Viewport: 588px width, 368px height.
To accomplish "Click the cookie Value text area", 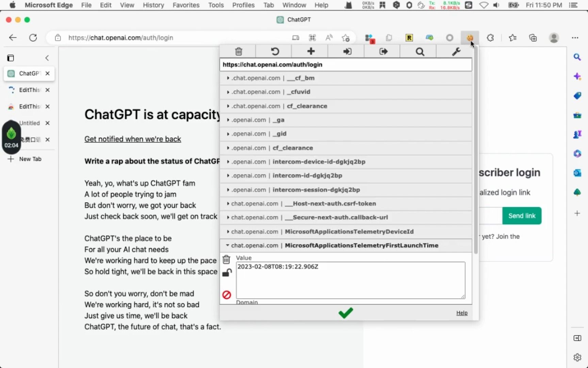I will [x=350, y=280].
